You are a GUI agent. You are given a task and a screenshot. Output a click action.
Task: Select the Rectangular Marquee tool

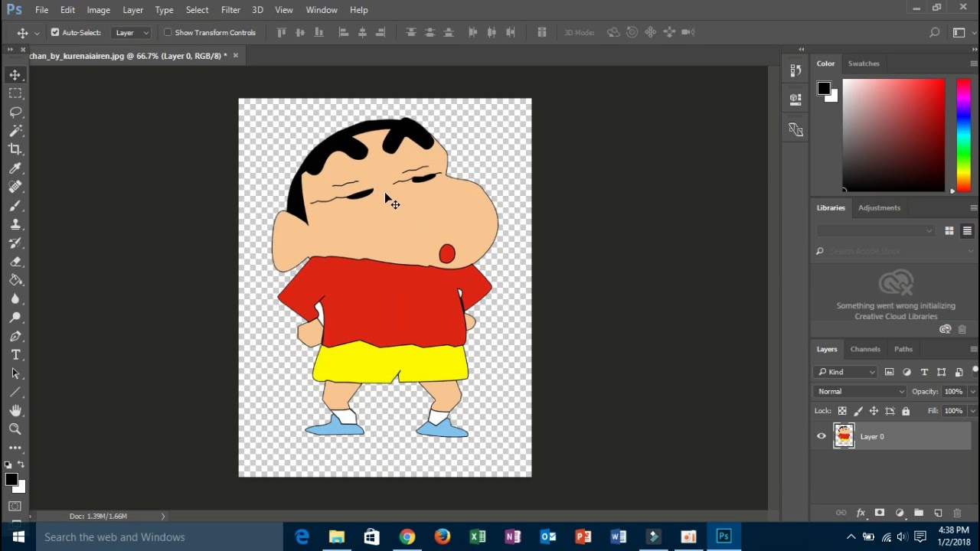click(15, 93)
